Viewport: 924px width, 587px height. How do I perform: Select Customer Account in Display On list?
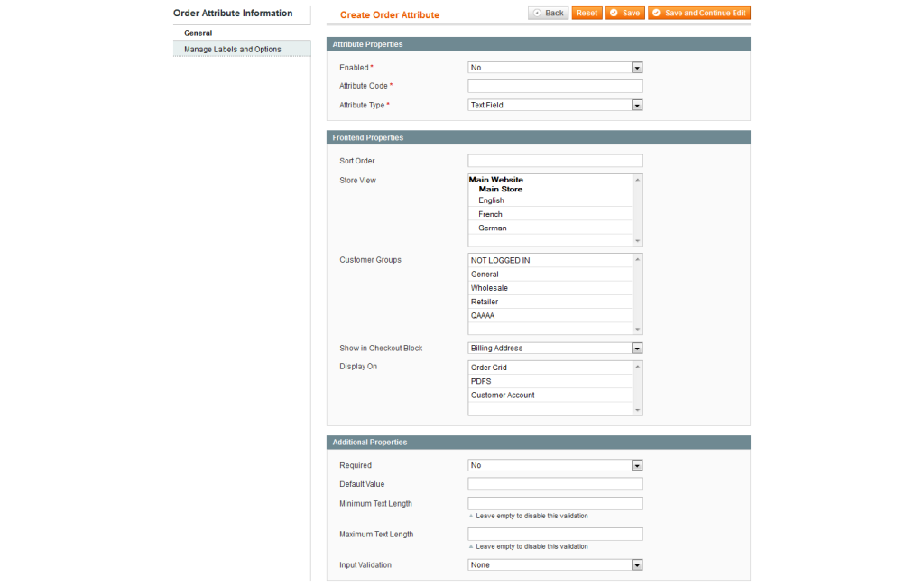[550, 396]
